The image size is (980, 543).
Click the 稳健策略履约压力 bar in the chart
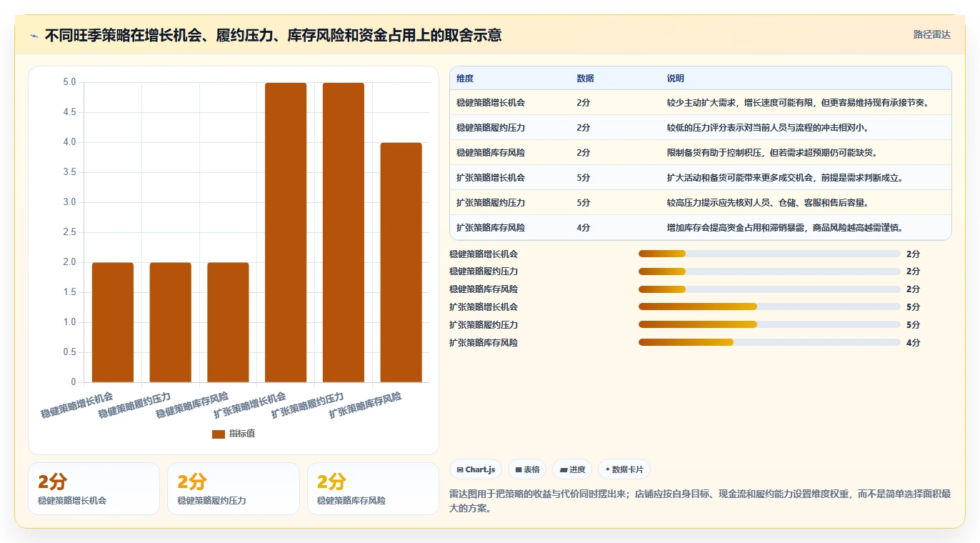[x=171, y=322]
